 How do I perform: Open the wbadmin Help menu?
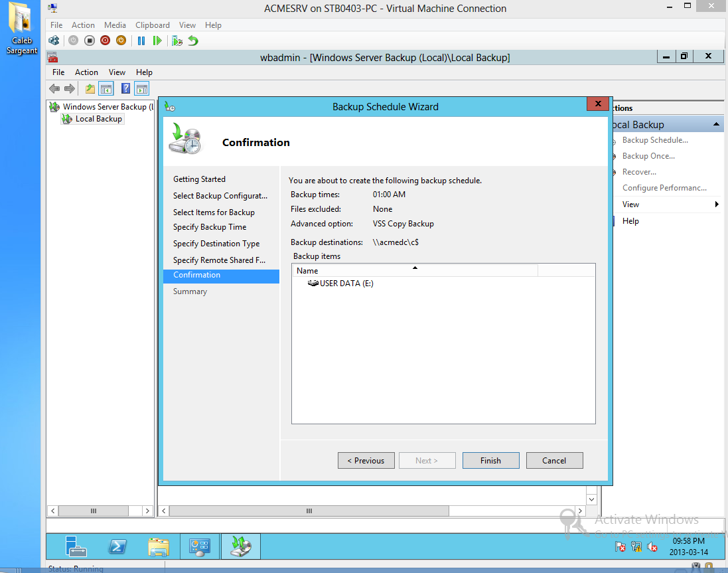click(x=144, y=72)
